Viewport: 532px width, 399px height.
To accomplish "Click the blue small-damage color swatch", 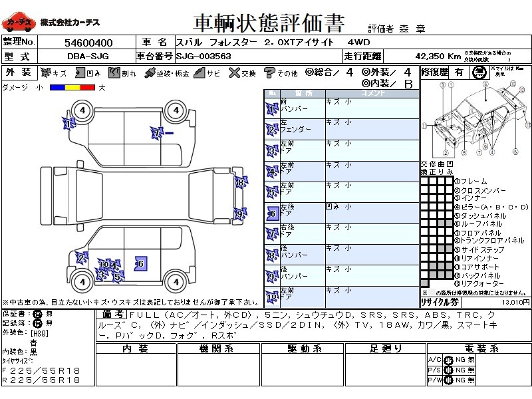I will pos(57,88).
